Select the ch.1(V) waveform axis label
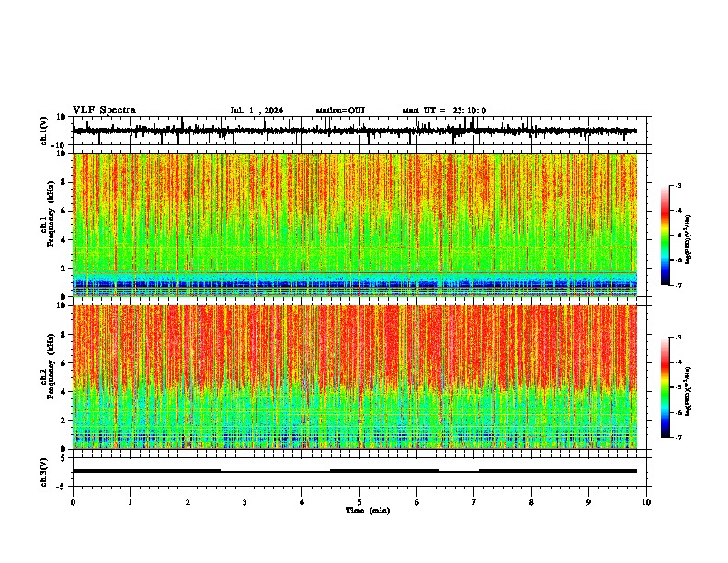This screenshot has height=563, width=728. coord(44,131)
